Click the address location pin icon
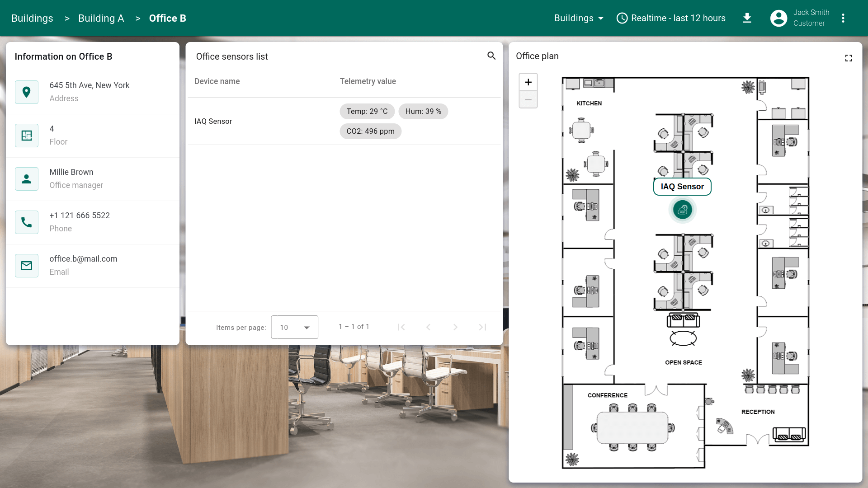This screenshot has width=868, height=488. click(x=27, y=92)
